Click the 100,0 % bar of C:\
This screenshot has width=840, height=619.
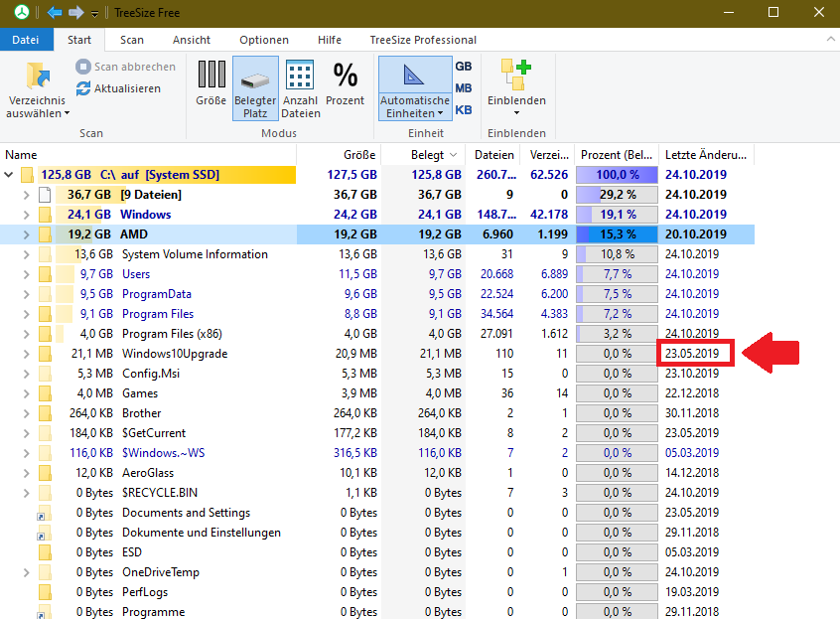[x=618, y=175]
